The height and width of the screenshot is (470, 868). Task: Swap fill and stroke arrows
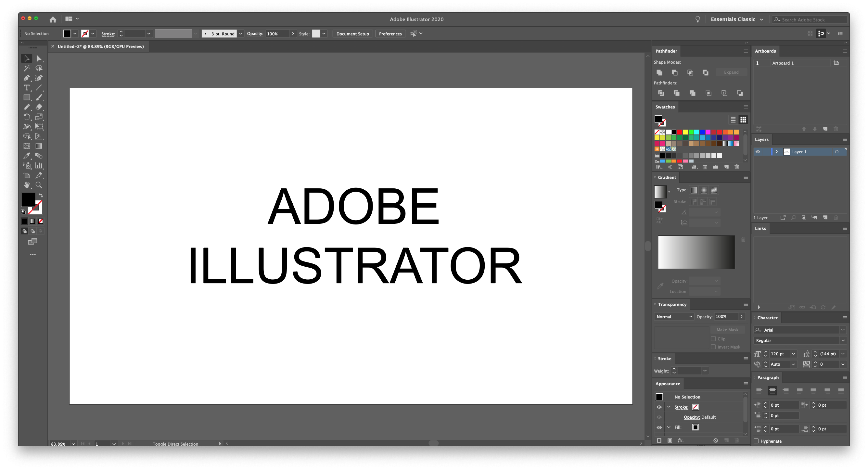tap(41, 196)
